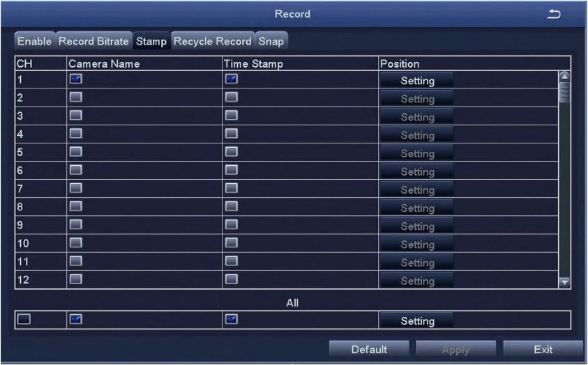Viewport: 588px width, 365px height.
Task: Enable Time Stamp for channel 5
Action: [x=232, y=153]
